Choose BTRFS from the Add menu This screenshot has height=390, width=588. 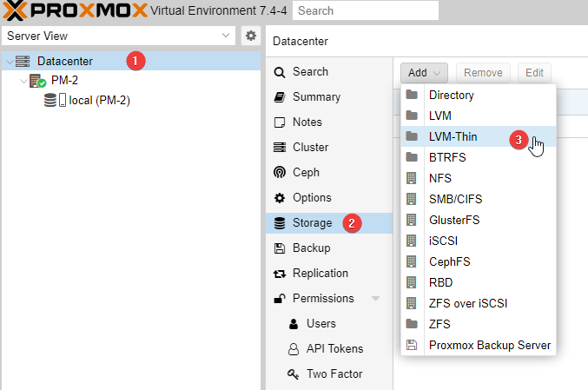click(479, 157)
